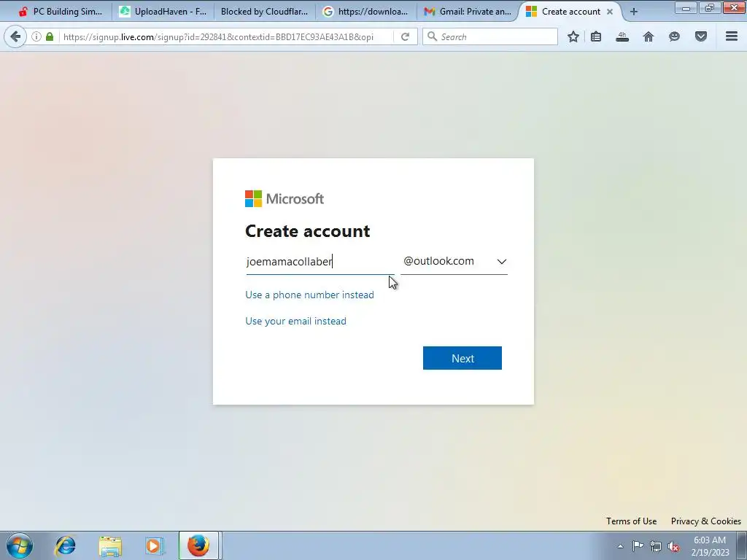The height and width of the screenshot is (560, 747).
Task: Close the Create account tab
Action: [610, 12]
